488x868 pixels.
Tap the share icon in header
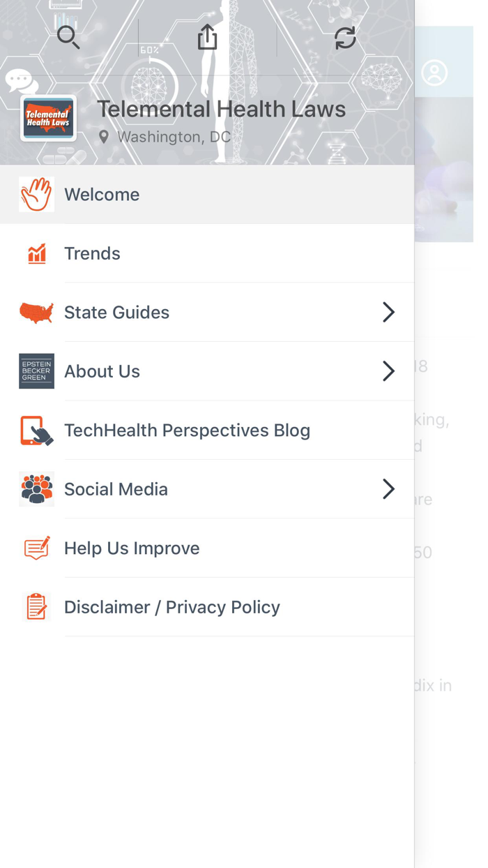[207, 37]
